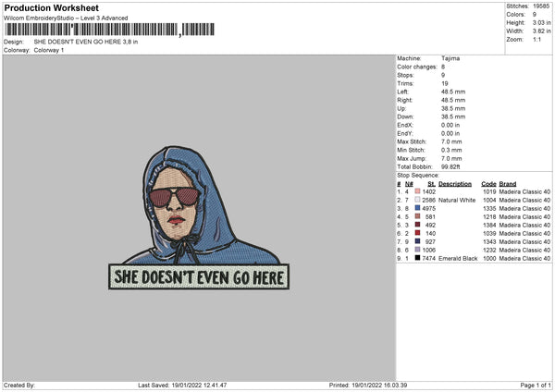The width and height of the screenshot is (555, 392).
Task: Click the thread code 1019
Action: tap(489, 191)
